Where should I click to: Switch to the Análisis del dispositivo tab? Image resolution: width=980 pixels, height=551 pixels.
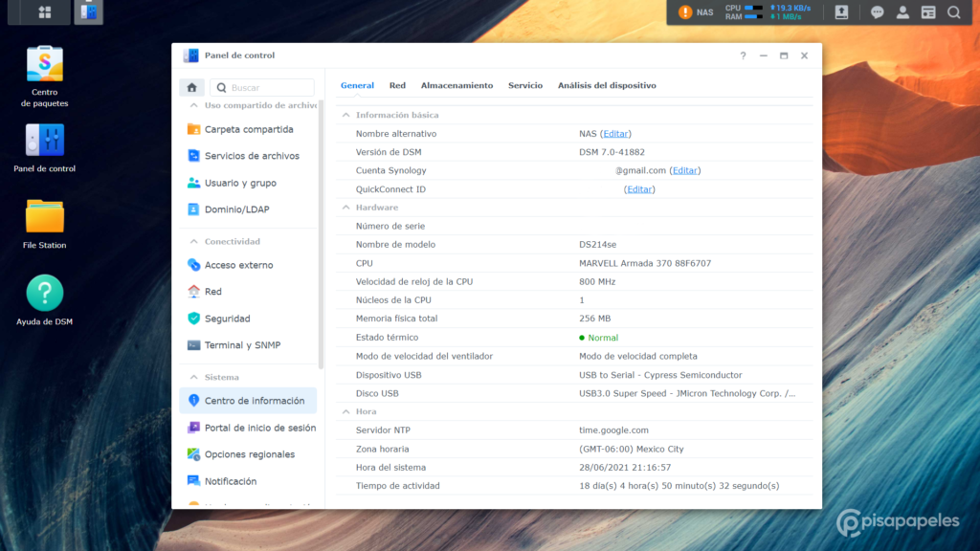tap(607, 85)
